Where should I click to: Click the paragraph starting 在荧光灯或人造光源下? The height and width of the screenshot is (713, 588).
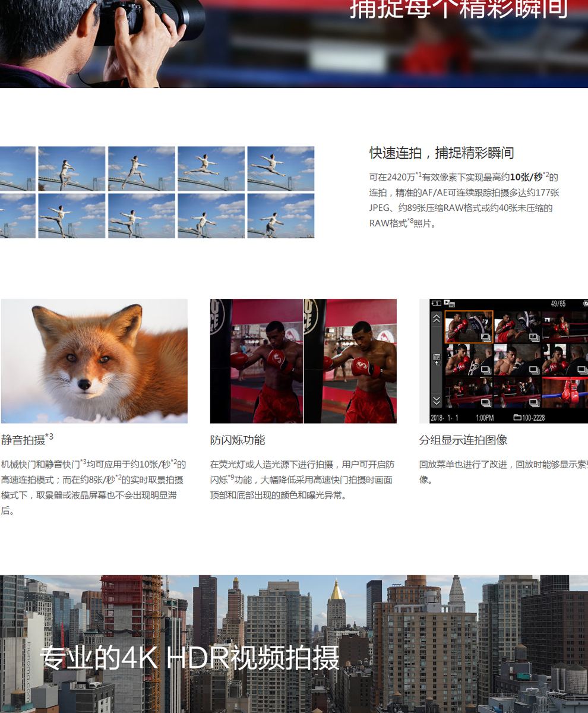click(x=302, y=479)
